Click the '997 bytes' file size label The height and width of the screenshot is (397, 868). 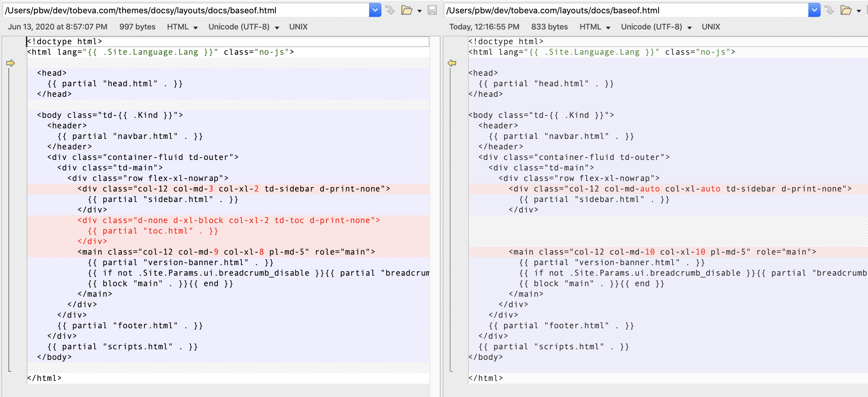137,27
